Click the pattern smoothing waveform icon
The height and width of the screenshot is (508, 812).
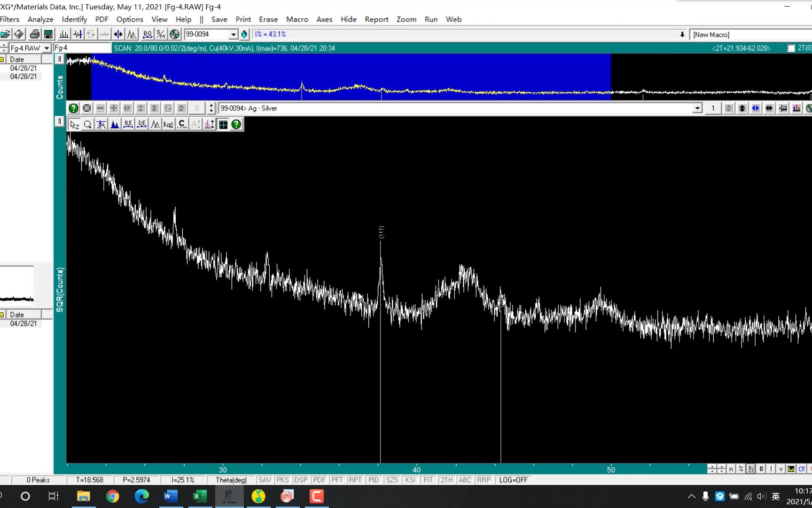coord(78,34)
